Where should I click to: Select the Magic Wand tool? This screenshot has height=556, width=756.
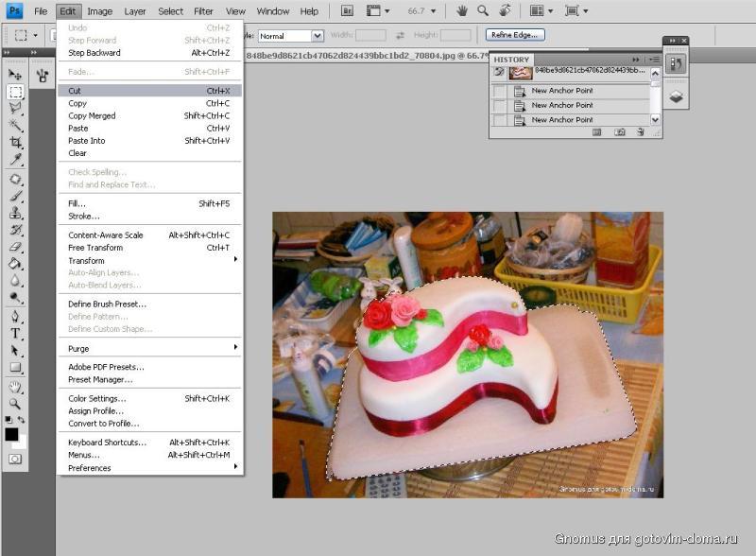(15, 125)
